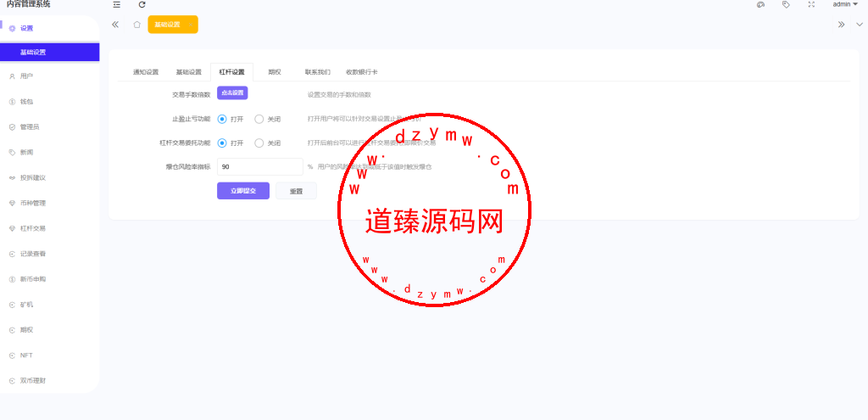Click the sidebar 期权 icon

[12, 330]
